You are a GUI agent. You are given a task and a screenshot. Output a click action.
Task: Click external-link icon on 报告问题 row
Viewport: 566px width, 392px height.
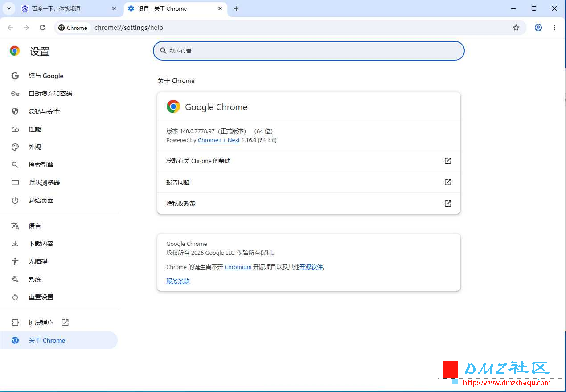pyautogui.click(x=448, y=182)
